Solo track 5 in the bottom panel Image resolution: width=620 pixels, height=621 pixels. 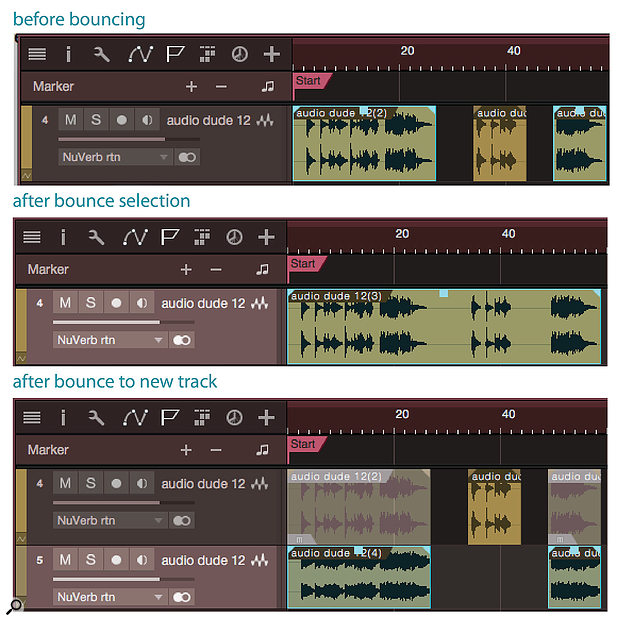(x=91, y=560)
